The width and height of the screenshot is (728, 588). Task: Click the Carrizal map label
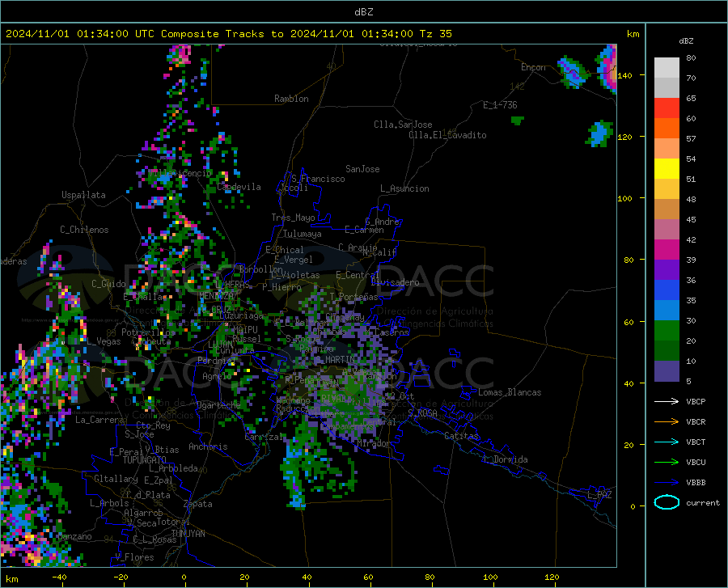(x=264, y=437)
